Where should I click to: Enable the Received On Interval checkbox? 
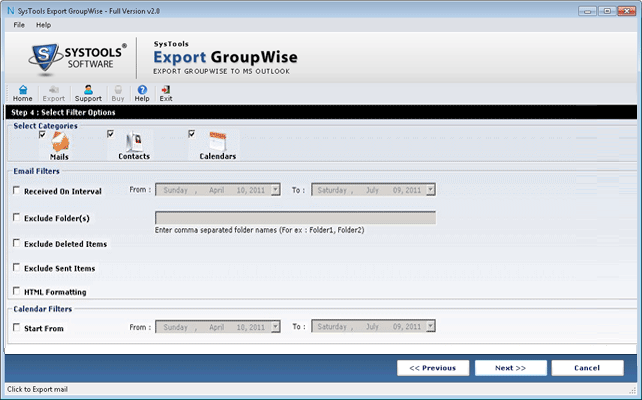[x=16, y=190]
